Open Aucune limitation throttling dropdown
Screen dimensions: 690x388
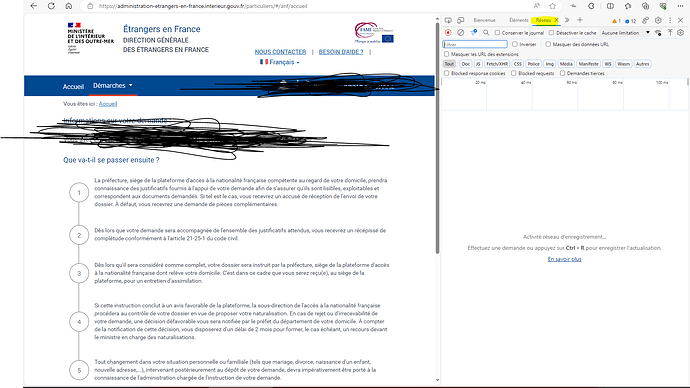pyautogui.click(x=625, y=33)
